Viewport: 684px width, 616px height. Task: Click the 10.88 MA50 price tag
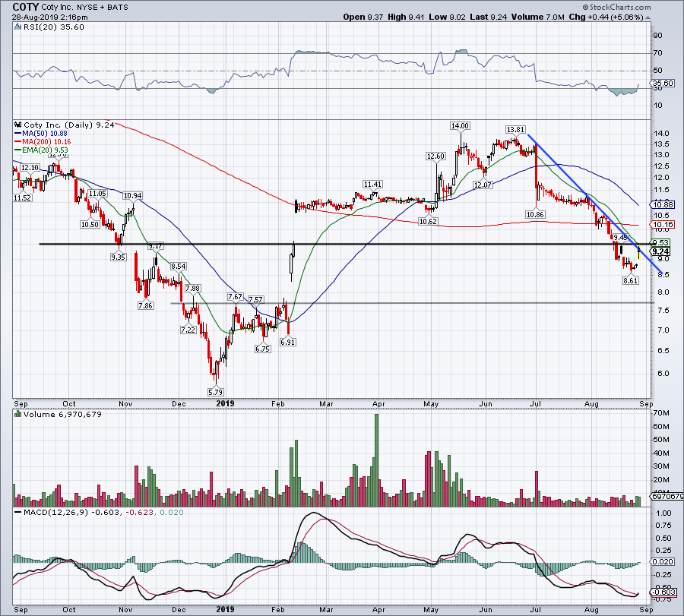(662, 204)
